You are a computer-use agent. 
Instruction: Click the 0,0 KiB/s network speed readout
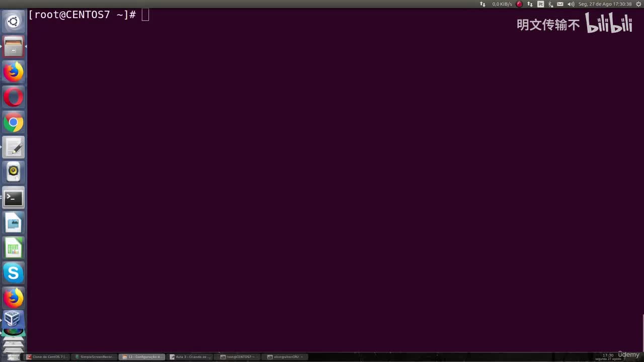(x=502, y=4)
